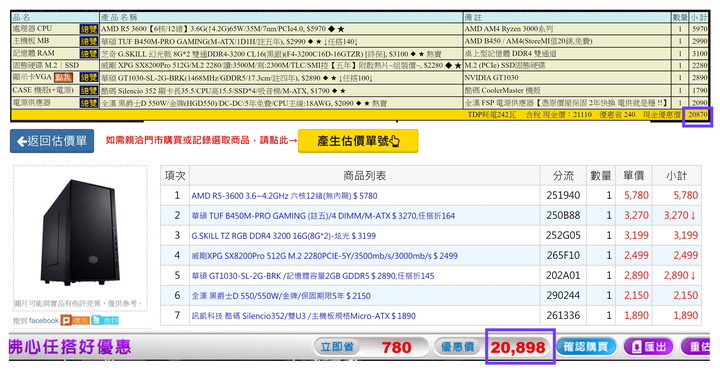Click the 優惠價 discount price label
720x371 pixels.
(x=457, y=347)
